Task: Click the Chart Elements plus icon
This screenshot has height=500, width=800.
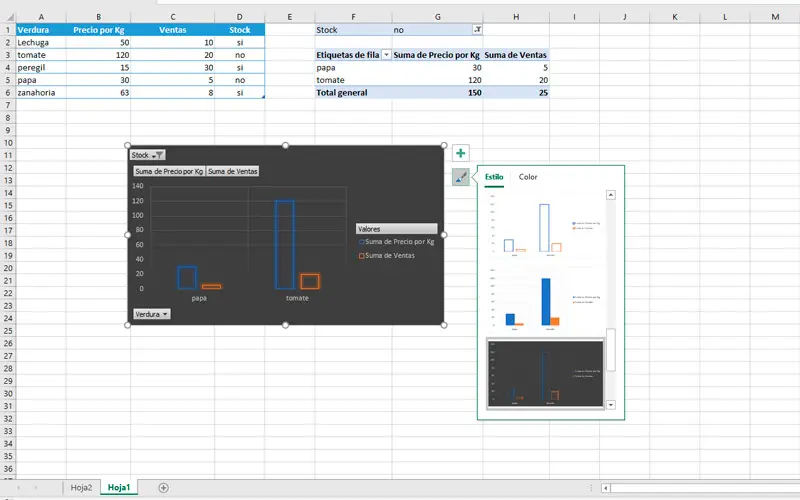Action: [460, 153]
